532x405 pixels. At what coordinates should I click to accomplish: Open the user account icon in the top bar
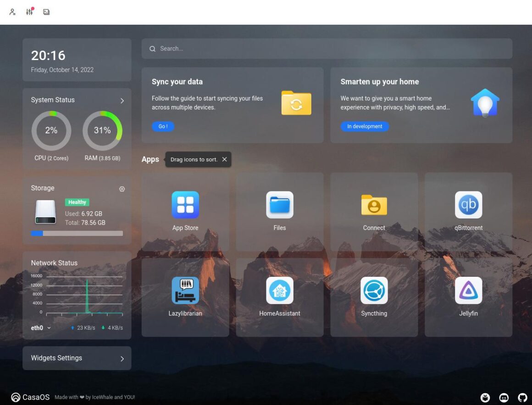tap(12, 12)
